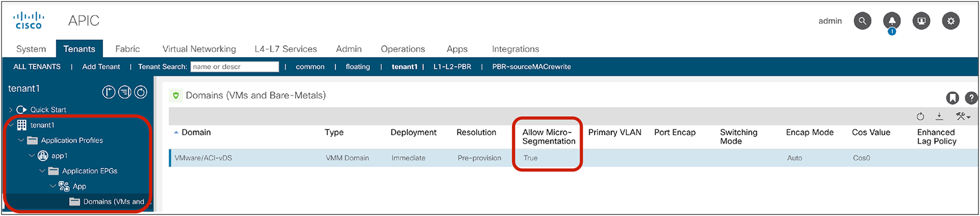Click the Quick Start icon

coord(21,110)
